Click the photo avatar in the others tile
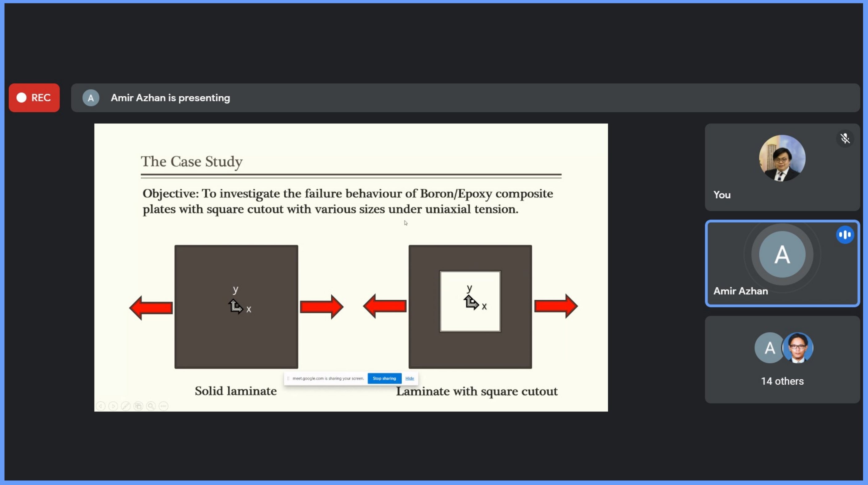Viewport: 868px width, 485px height. [x=797, y=348]
